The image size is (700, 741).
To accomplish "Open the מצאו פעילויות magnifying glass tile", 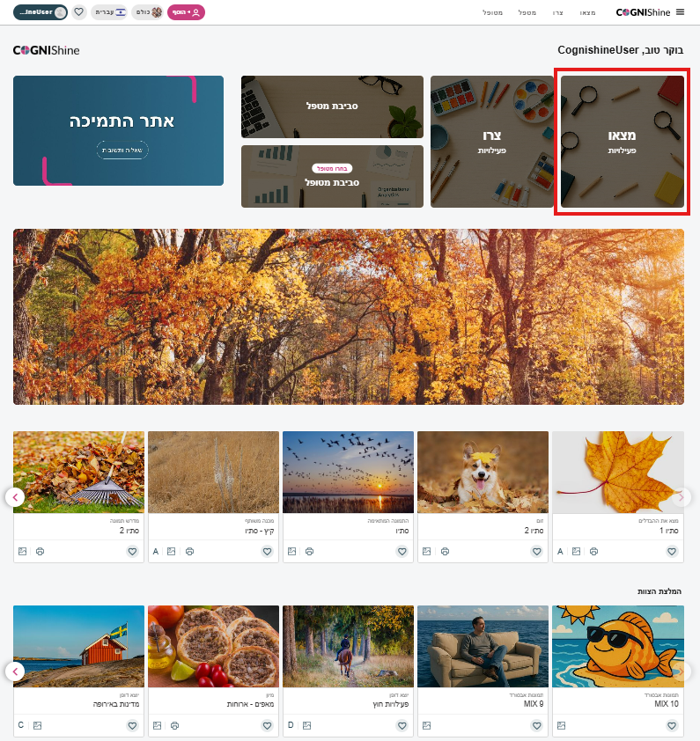I will pos(622,142).
